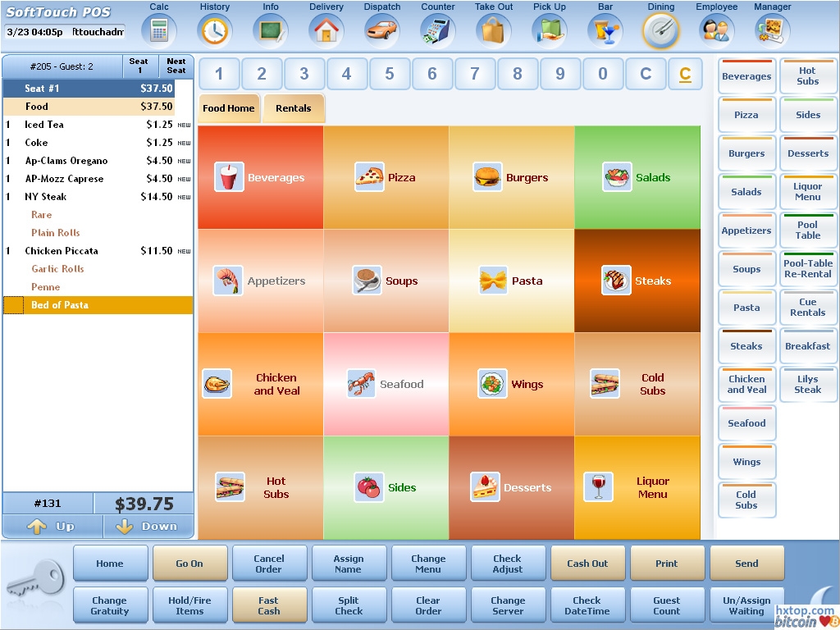
Task: Click the Split Check button
Action: click(x=349, y=605)
